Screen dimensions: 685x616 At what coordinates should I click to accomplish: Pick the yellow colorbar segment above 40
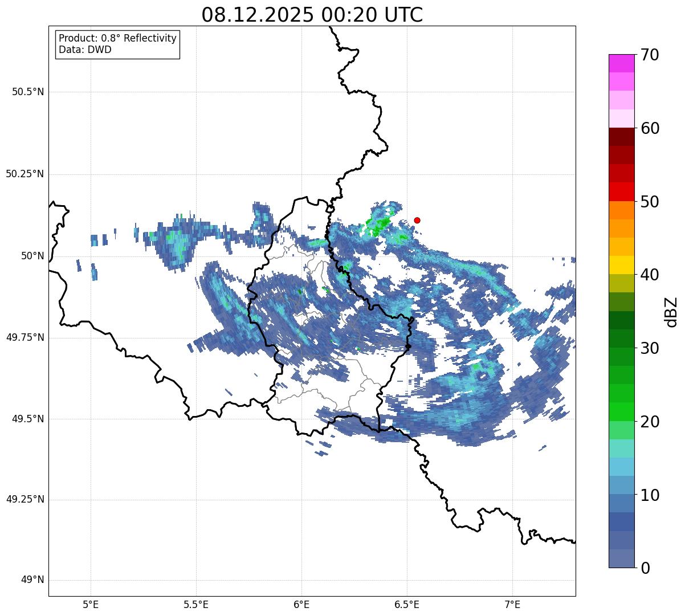click(x=621, y=265)
